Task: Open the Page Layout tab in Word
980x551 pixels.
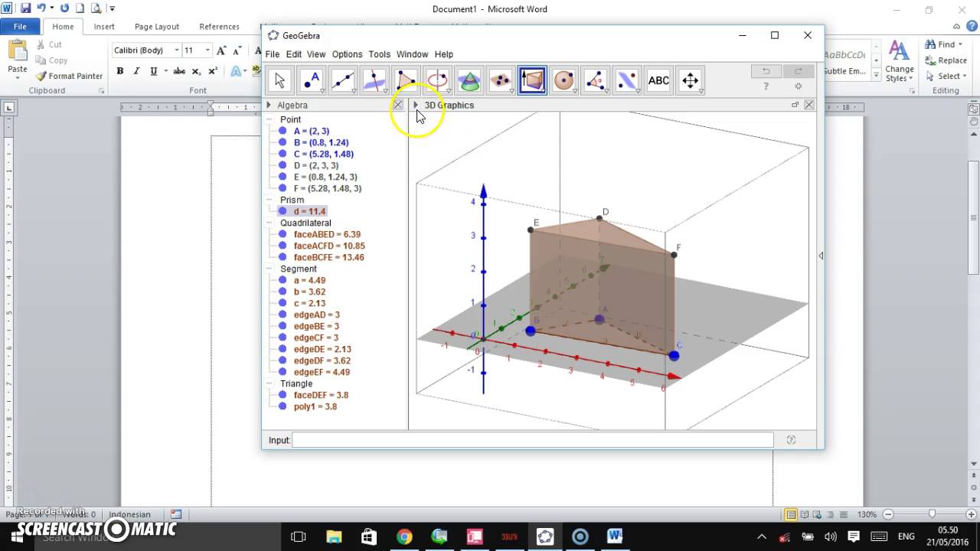Action: 157,27
